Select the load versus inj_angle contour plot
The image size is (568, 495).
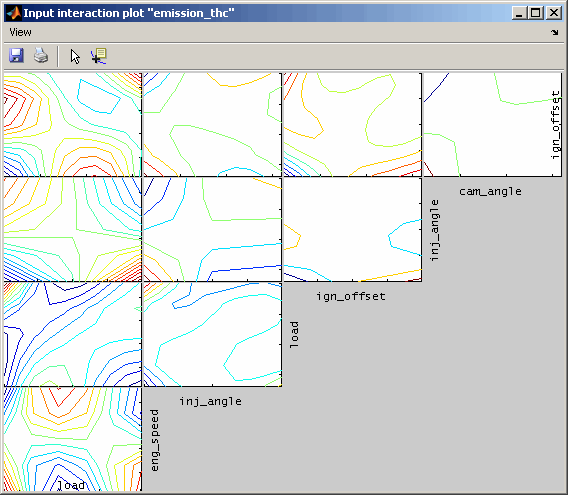[213, 334]
